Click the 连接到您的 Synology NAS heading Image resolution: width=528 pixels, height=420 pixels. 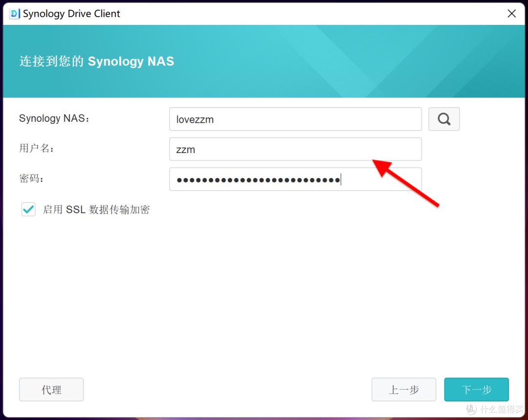(x=97, y=61)
